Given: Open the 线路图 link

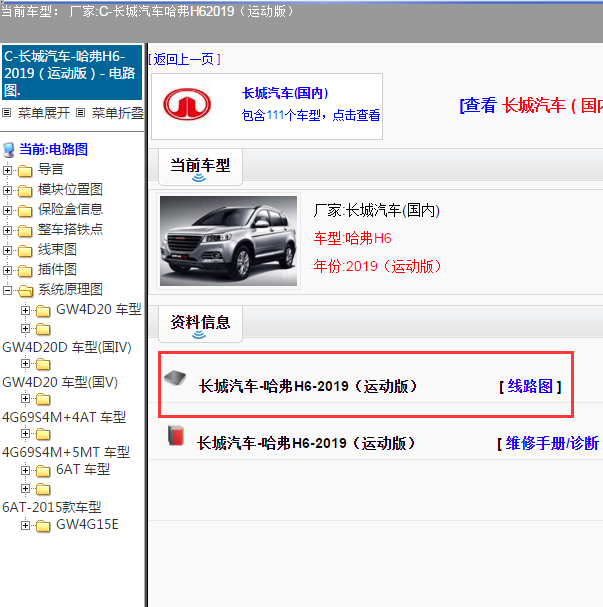Looking at the screenshot, I should [530, 386].
